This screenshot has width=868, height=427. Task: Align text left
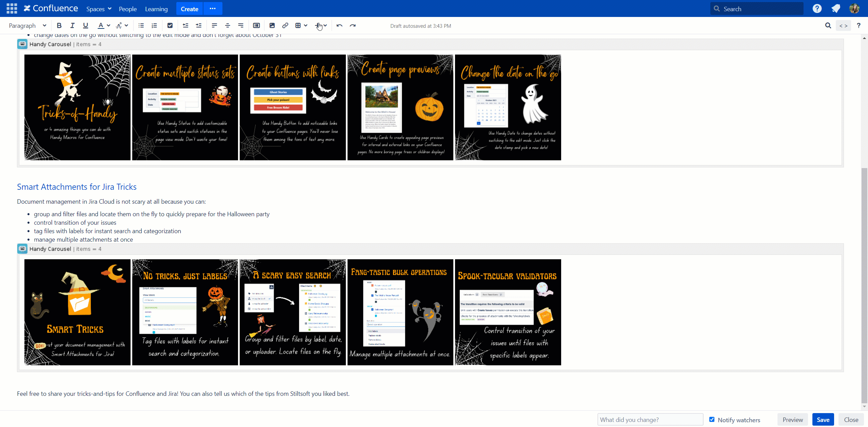(x=214, y=25)
